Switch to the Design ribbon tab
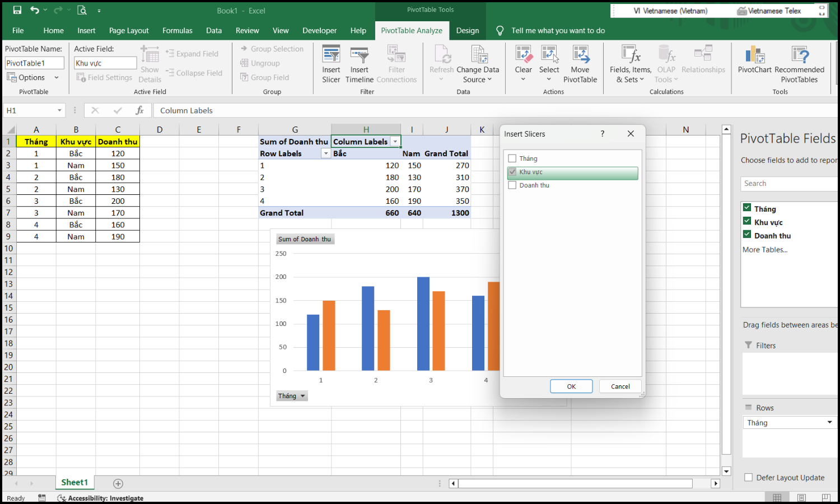840x504 pixels. pyautogui.click(x=468, y=30)
